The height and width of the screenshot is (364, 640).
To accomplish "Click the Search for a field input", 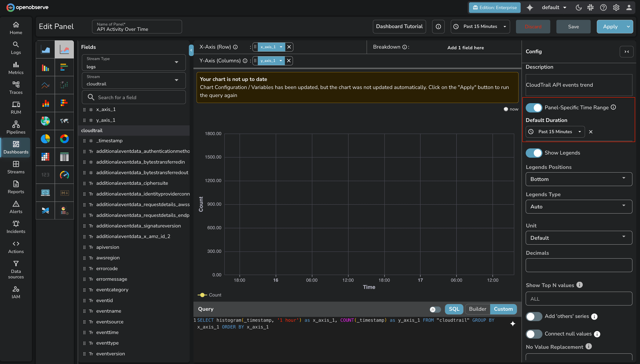I will tap(134, 97).
